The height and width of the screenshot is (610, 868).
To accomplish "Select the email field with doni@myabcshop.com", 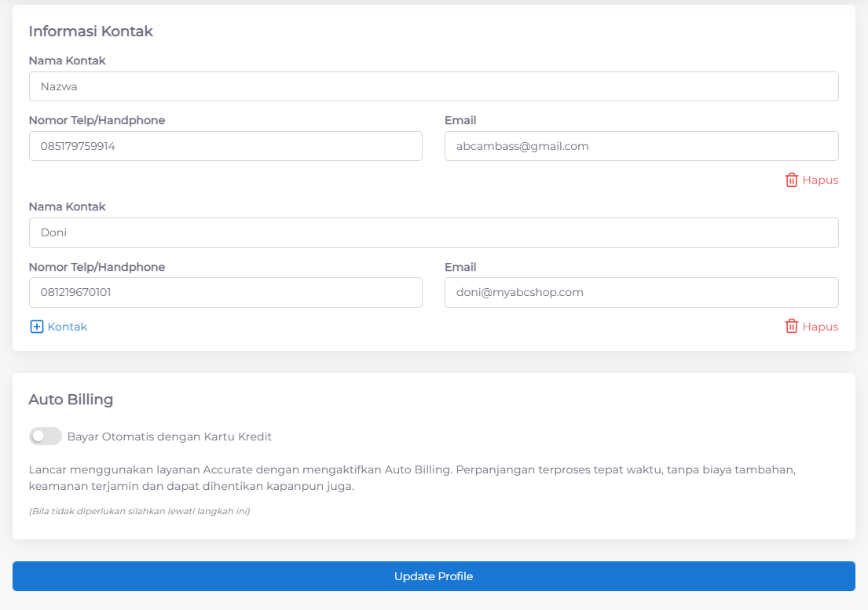I will coord(641,292).
